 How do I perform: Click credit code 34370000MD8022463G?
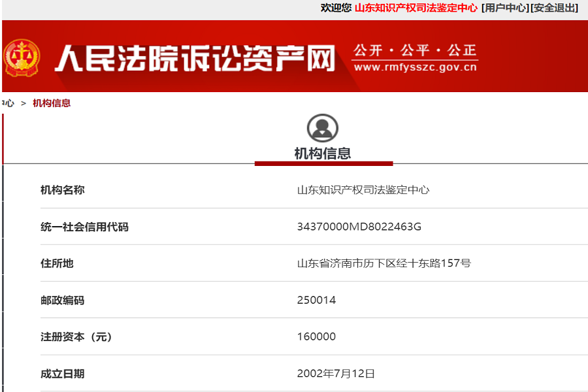click(359, 227)
